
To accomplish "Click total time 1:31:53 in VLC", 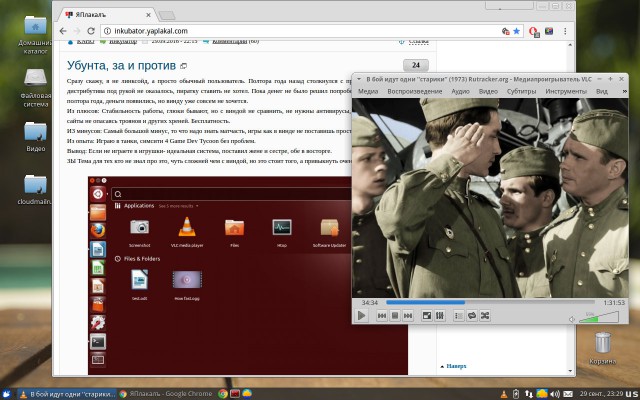I will pyautogui.click(x=614, y=302).
